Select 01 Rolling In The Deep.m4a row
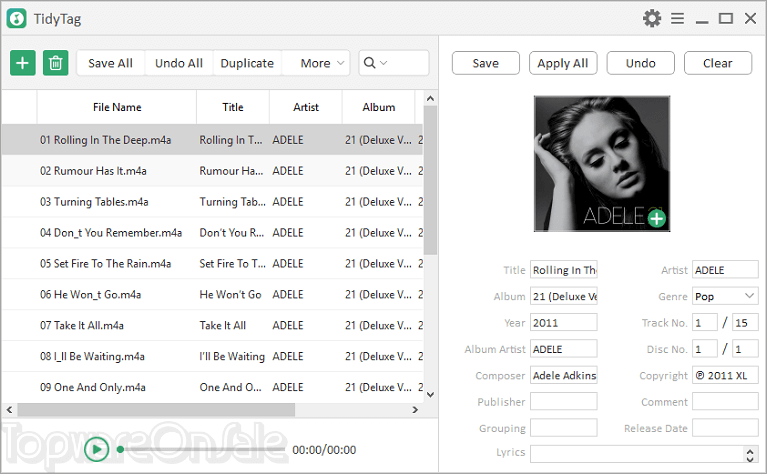This screenshot has width=767, height=474. (212, 140)
